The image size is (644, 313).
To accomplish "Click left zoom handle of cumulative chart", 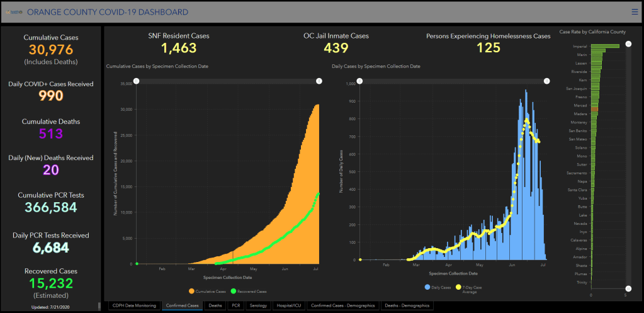I will pos(137,81).
